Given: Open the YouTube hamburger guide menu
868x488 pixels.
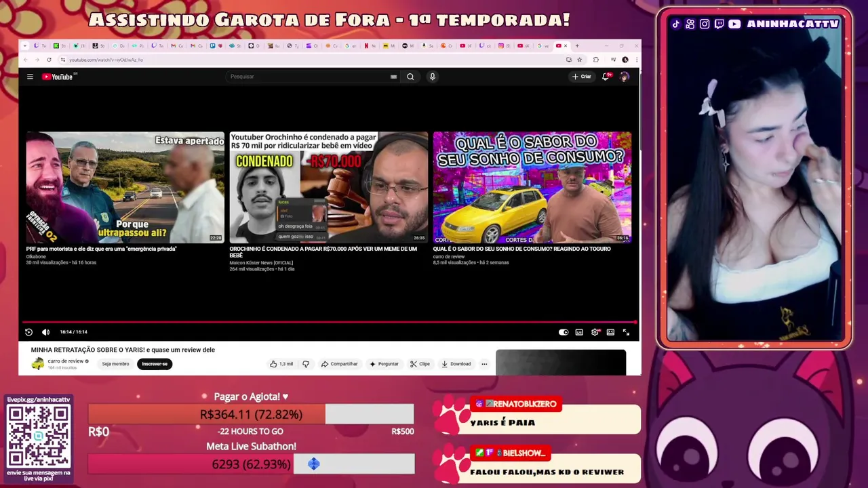Looking at the screenshot, I should (30, 77).
